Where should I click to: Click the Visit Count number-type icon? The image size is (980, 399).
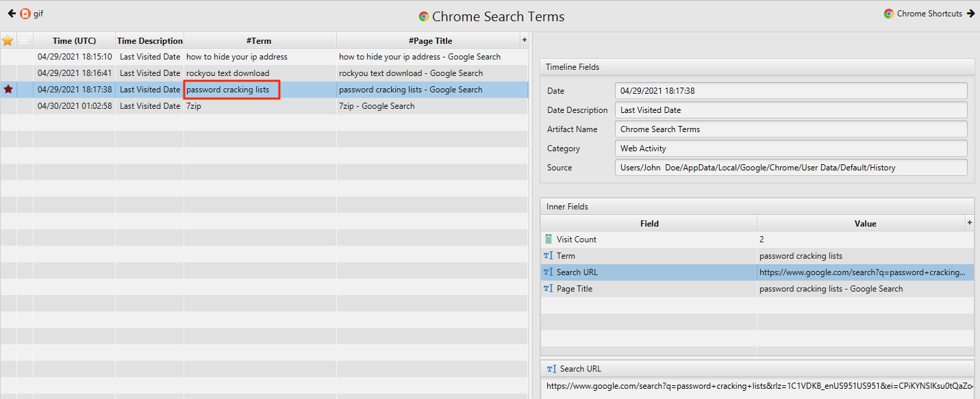tap(548, 240)
